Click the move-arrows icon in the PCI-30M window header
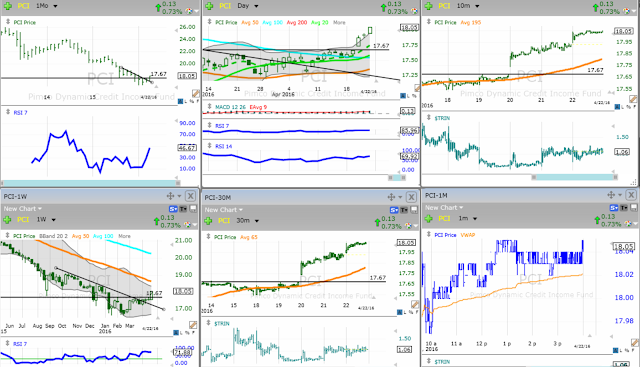 [x=391, y=197]
